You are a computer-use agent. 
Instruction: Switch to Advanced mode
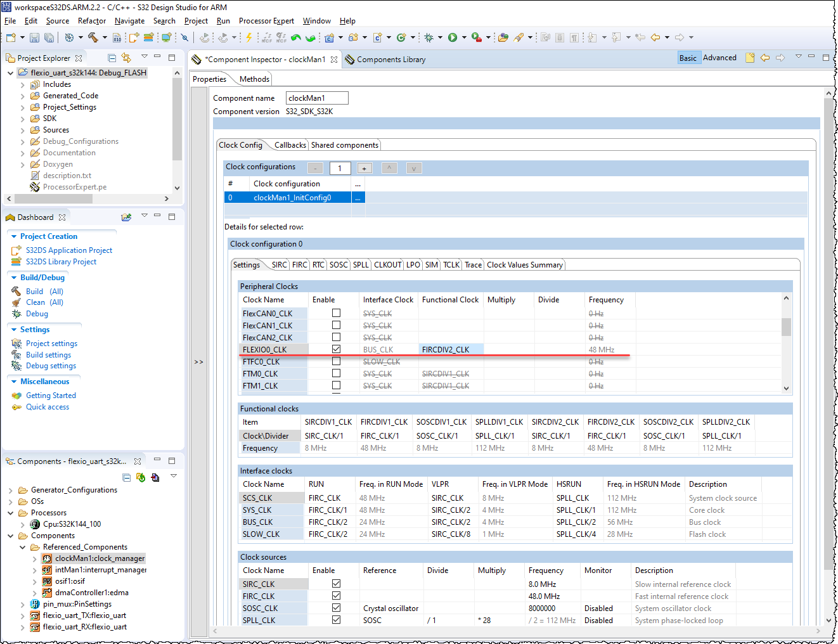tap(719, 57)
